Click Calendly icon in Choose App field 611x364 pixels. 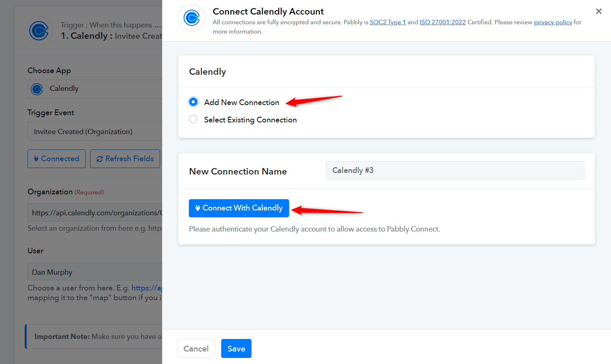pyautogui.click(x=37, y=89)
